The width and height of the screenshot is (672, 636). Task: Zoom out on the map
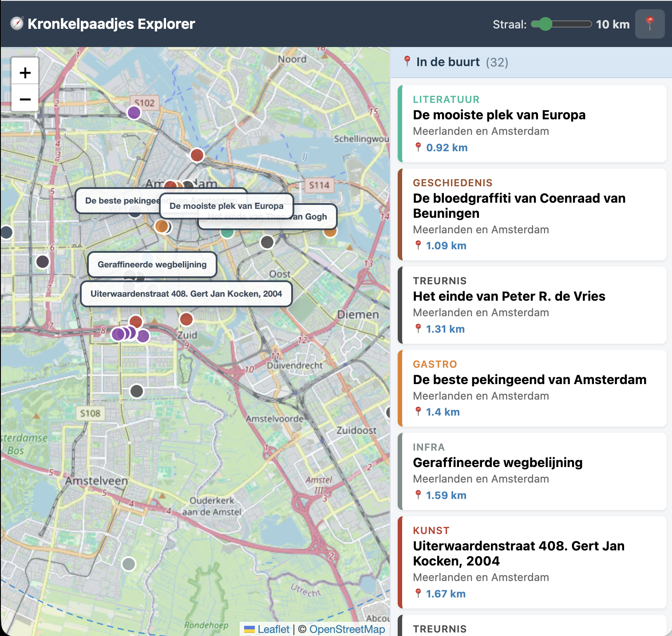[x=25, y=99]
